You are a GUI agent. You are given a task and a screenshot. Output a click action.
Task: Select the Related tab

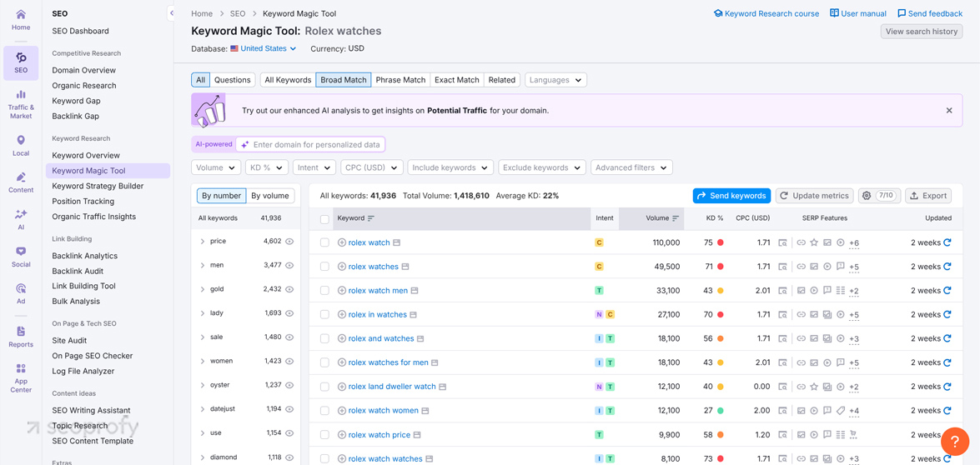502,80
